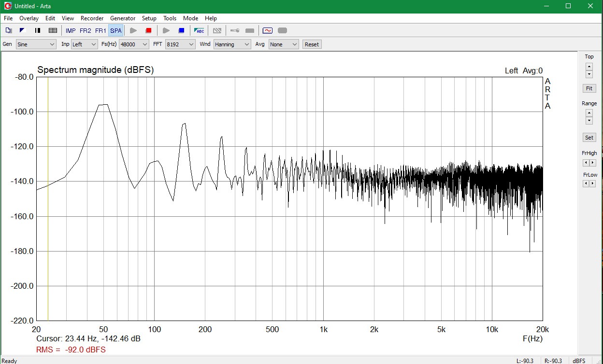Click the gray key-shaped toolbar icon
Image resolution: width=603 pixels, height=364 pixels.
pos(234,30)
